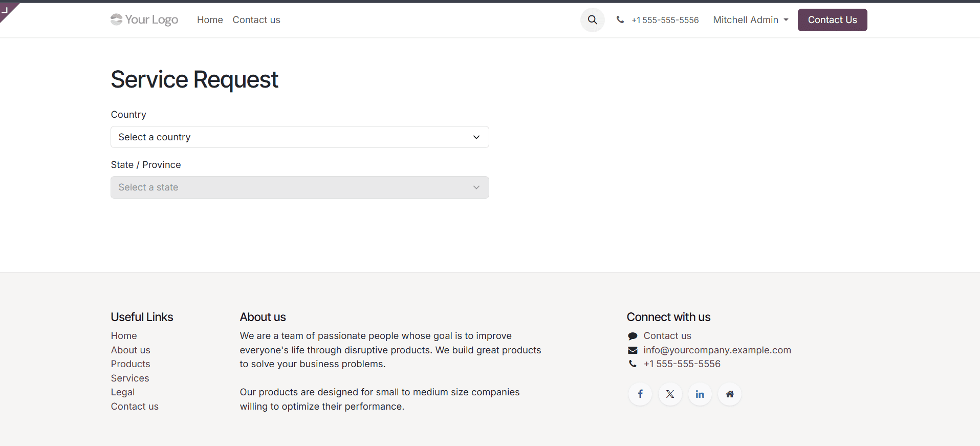Click Contact us under Useful Links
The width and height of the screenshot is (980, 446).
click(x=135, y=407)
